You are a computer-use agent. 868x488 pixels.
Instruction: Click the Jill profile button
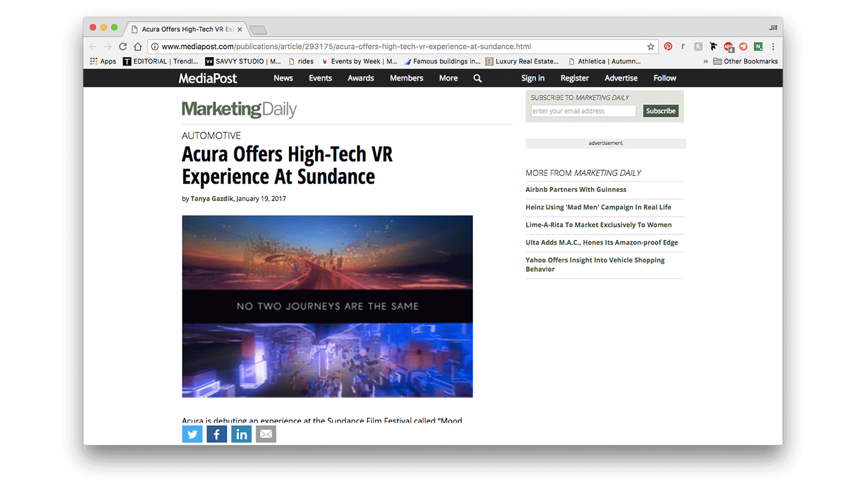click(773, 28)
